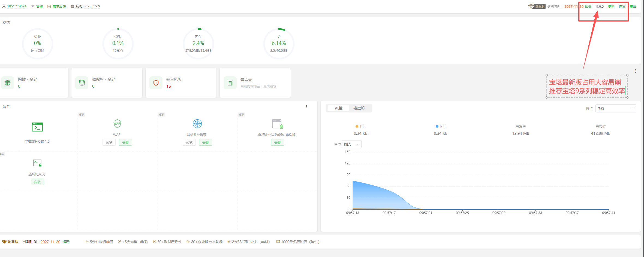Image resolution: width=644 pixels, height=257 pixels.
Task: Open the 备忘录 memo icon
Action: point(230,83)
